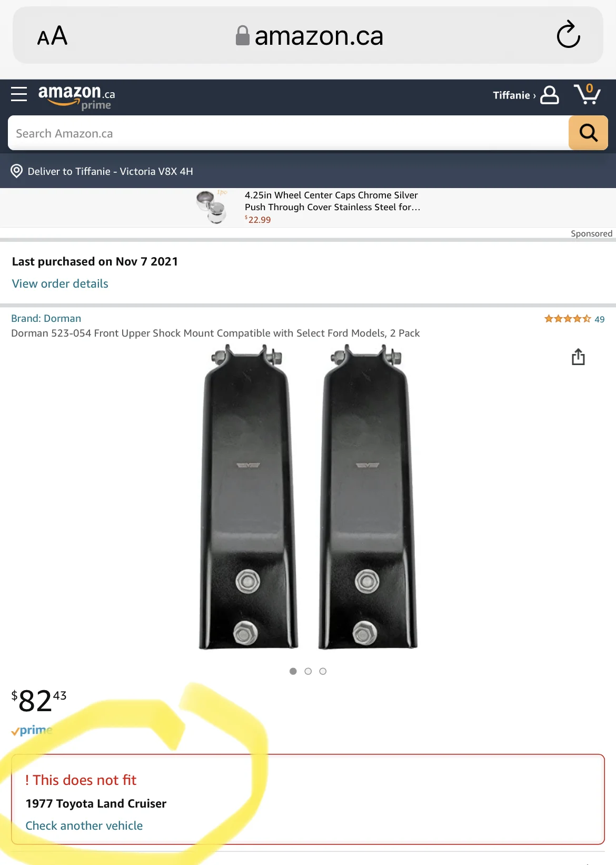Open Tiffanie's account profile icon
The height and width of the screenshot is (865, 616).
tap(550, 95)
